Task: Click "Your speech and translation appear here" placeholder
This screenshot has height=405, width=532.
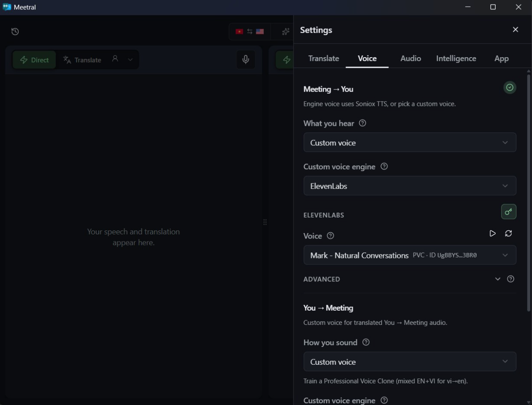Action: [x=133, y=237]
